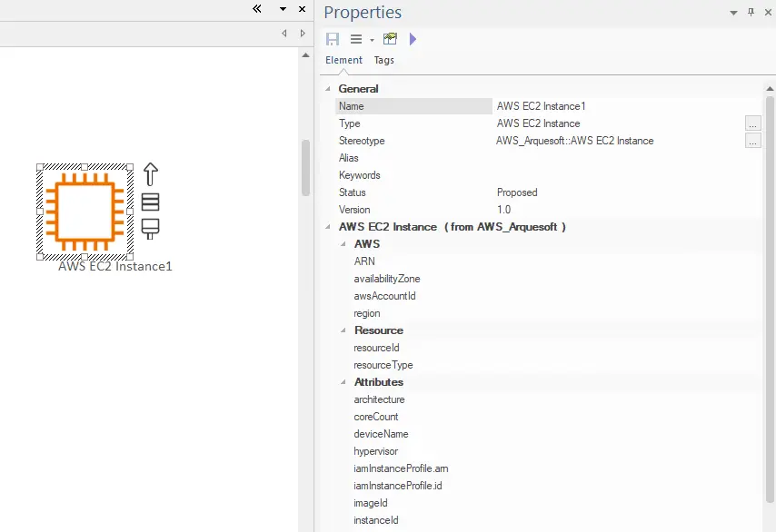Switch to the Tags tab

(384, 60)
